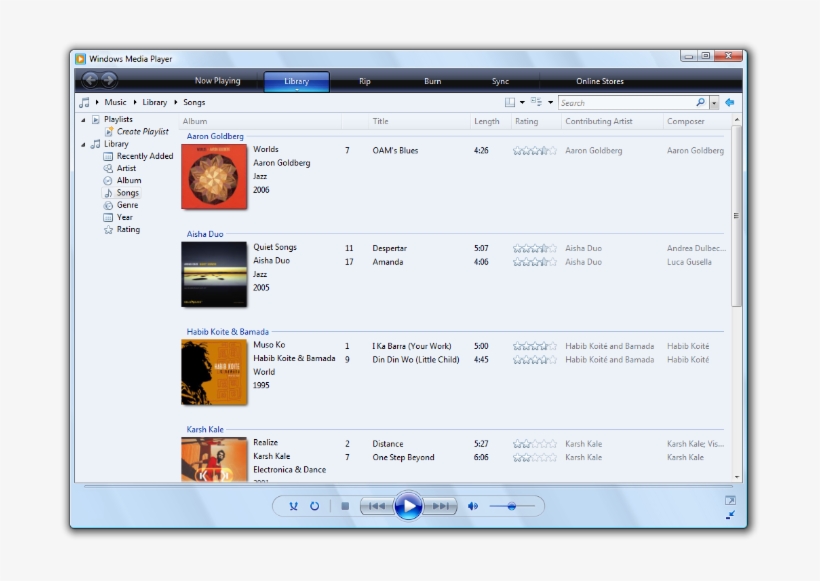Sort by the Rating column header
The image size is (820, 581).
point(536,121)
